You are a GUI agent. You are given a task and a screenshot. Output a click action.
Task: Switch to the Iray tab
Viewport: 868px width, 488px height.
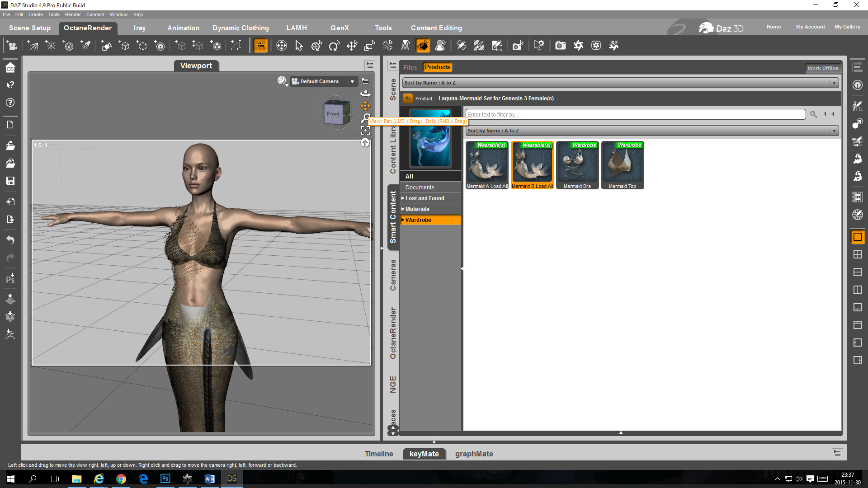[x=139, y=28]
